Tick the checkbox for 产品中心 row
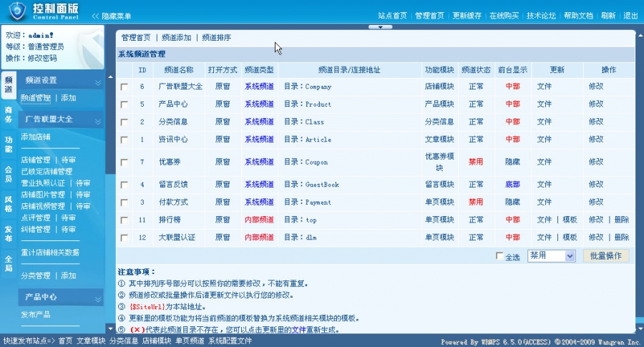 124,104
